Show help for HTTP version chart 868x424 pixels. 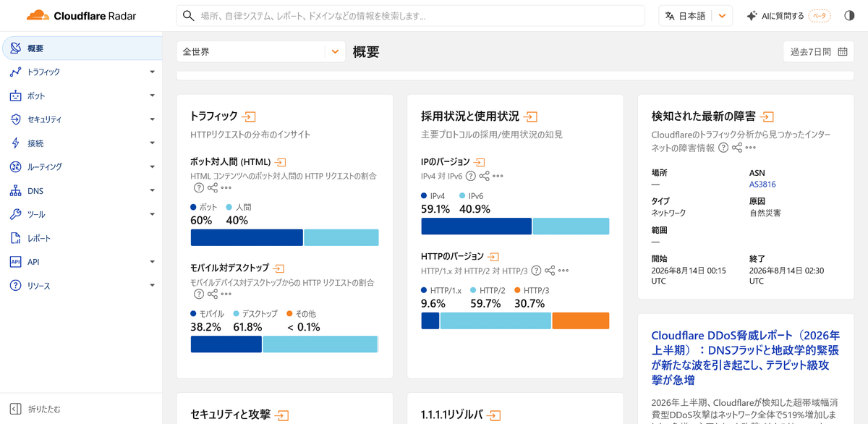click(536, 271)
